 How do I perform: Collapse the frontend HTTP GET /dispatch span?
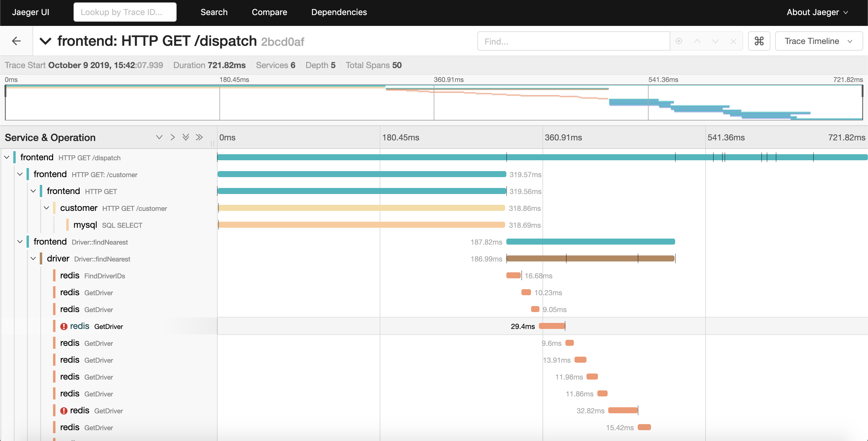point(7,157)
